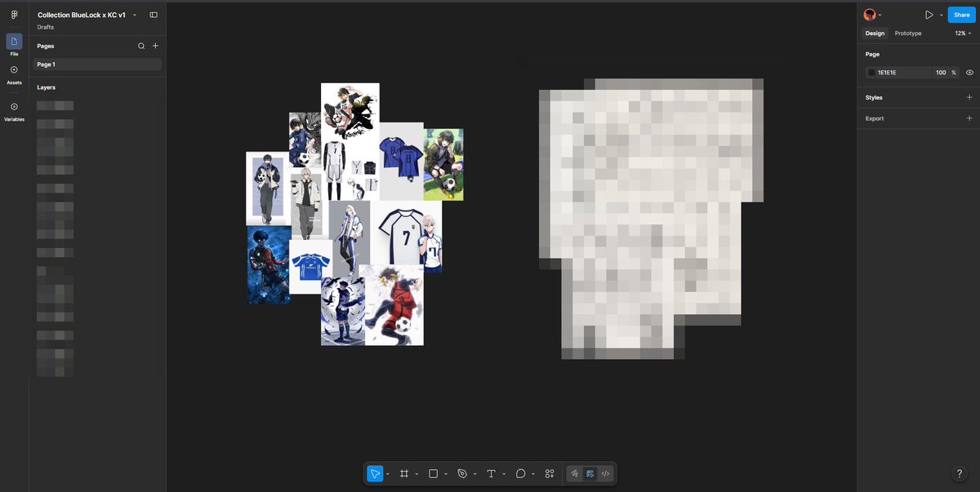Image resolution: width=980 pixels, height=492 pixels.
Task: Open the help question mark button
Action: (x=960, y=473)
